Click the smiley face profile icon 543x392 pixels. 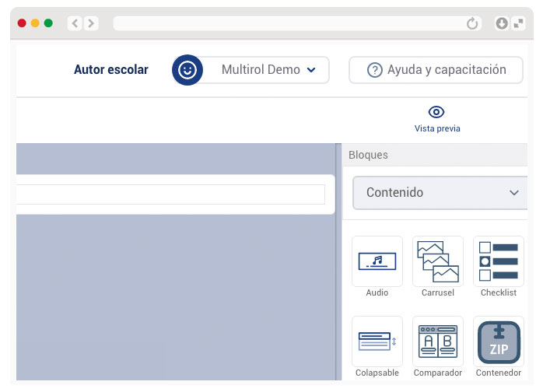coord(187,70)
